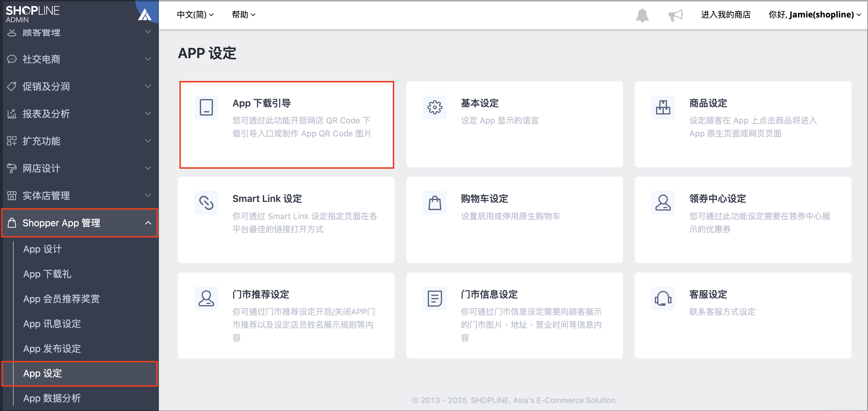Open the 你好, Jamie(shopline) account menu
The image size is (868, 411).
click(815, 15)
